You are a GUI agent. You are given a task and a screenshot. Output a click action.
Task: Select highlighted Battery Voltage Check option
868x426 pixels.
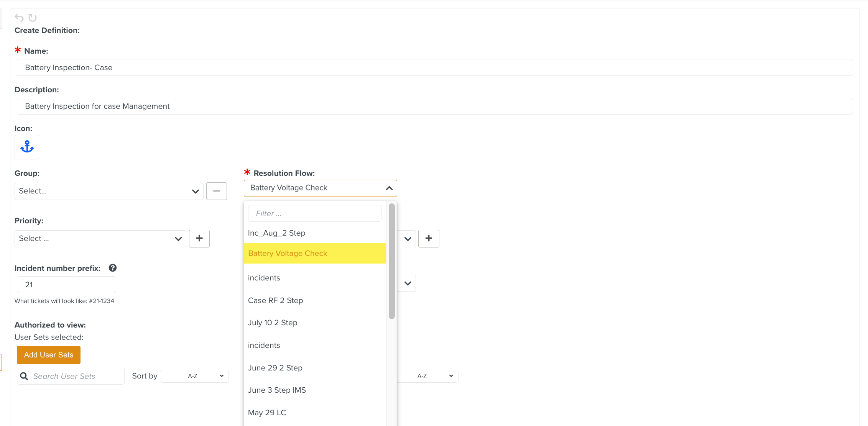click(x=288, y=253)
